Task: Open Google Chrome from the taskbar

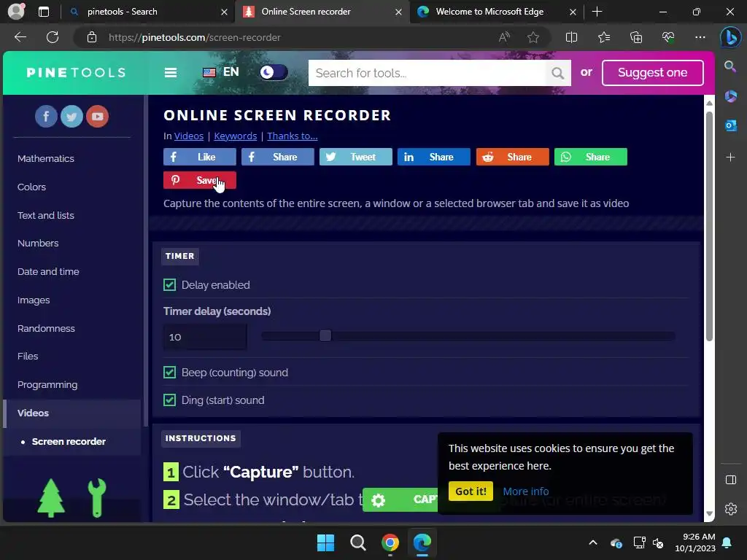Action: 390,542
